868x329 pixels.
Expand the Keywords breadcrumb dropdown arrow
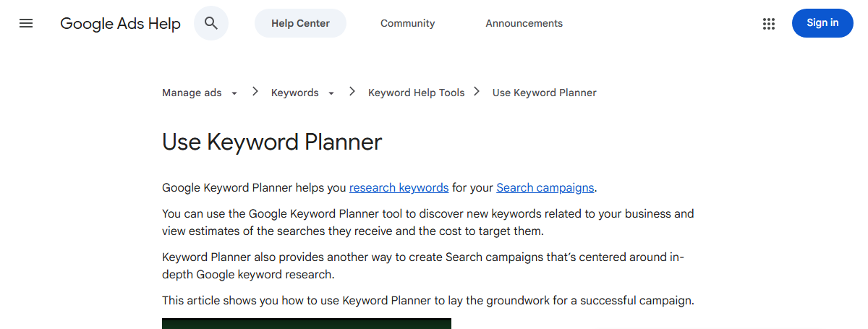tap(331, 93)
